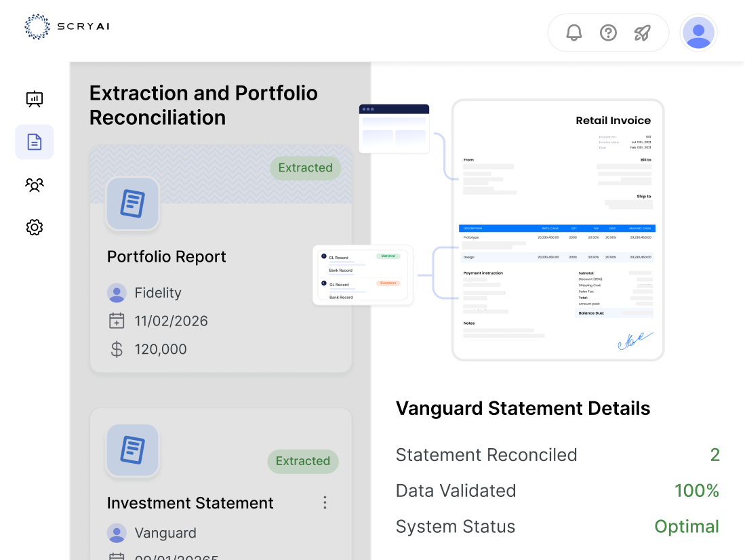Click the Extracted badge on Investment Statement
Image resolution: width=745 pixels, height=560 pixels.
pos(303,461)
